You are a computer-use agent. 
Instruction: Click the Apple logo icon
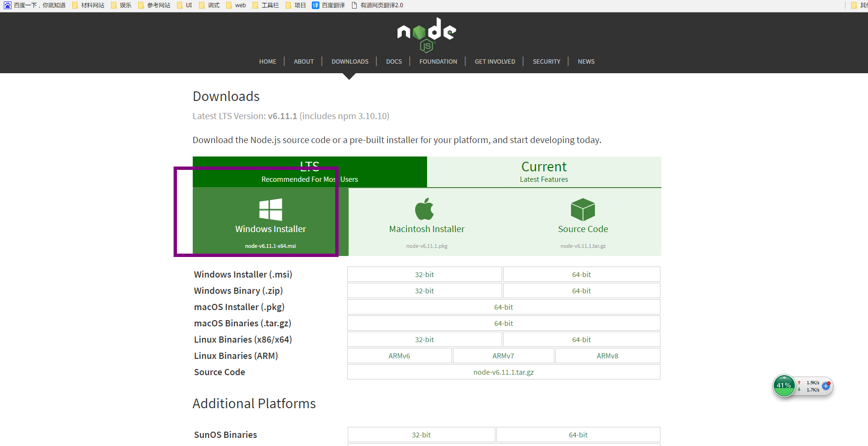425,209
